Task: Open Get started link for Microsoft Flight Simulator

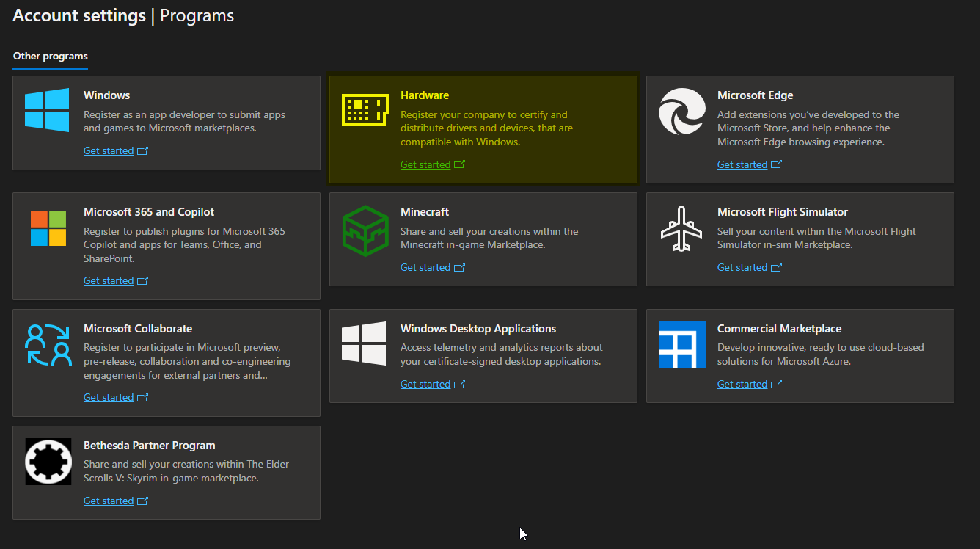Action: tap(742, 268)
